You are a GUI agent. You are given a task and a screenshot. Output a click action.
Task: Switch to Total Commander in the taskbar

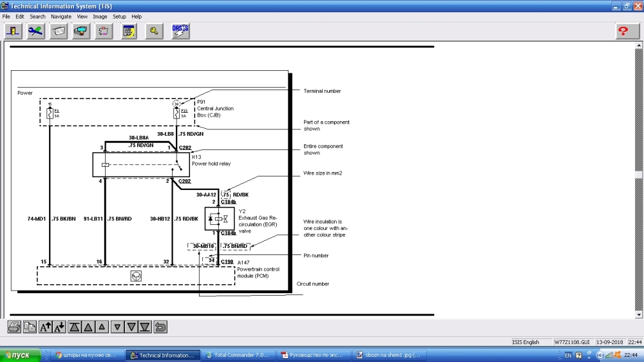pos(237,355)
